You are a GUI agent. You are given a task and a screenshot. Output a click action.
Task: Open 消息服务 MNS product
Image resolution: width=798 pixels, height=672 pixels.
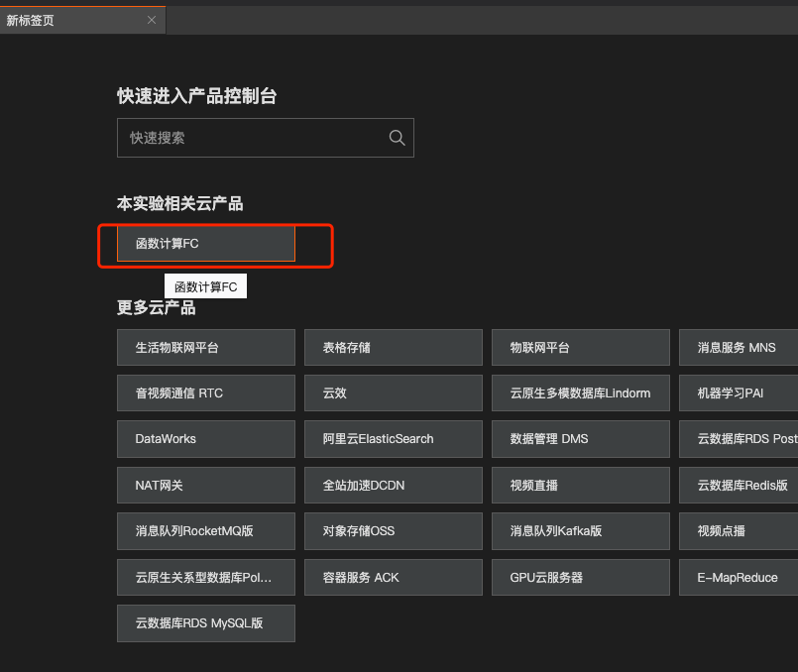click(739, 348)
